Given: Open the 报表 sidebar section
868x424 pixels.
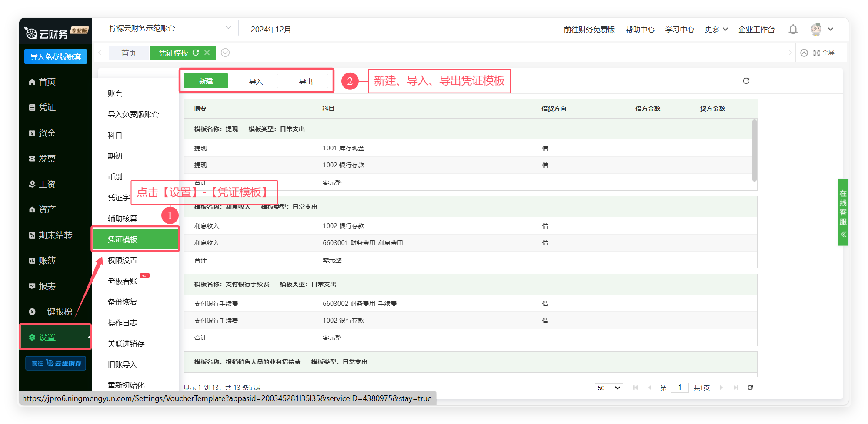Looking at the screenshot, I should (47, 286).
